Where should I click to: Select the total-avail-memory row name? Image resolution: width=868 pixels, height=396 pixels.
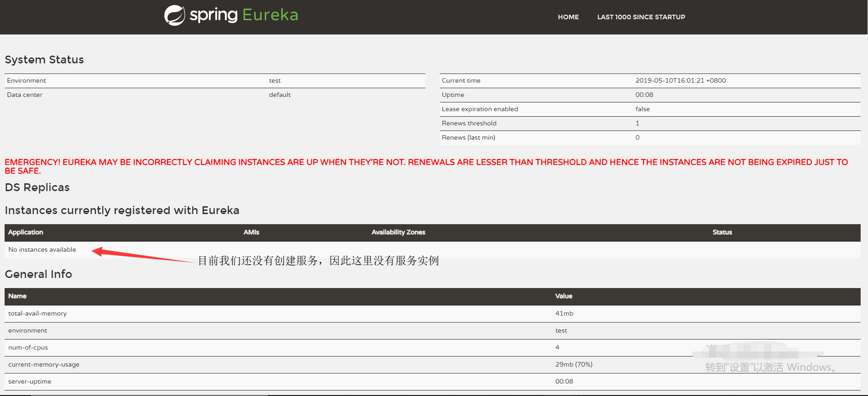[x=37, y=313]
